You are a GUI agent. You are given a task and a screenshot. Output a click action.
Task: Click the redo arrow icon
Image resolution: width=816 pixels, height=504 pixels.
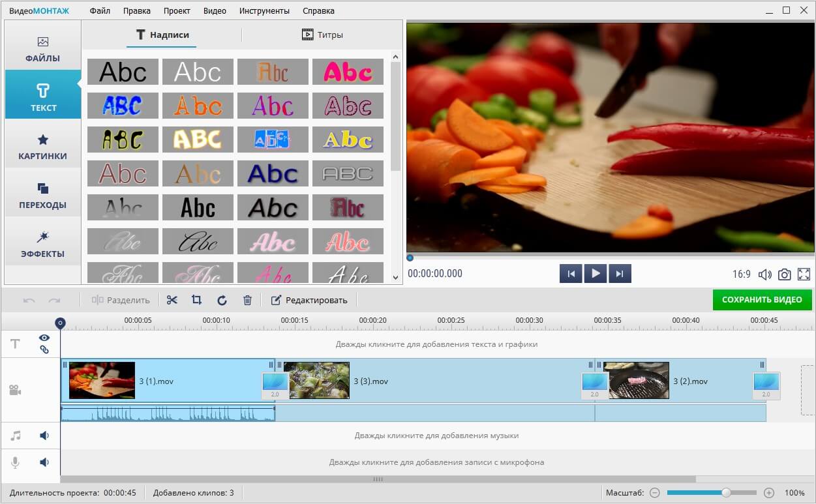point(54,300)
